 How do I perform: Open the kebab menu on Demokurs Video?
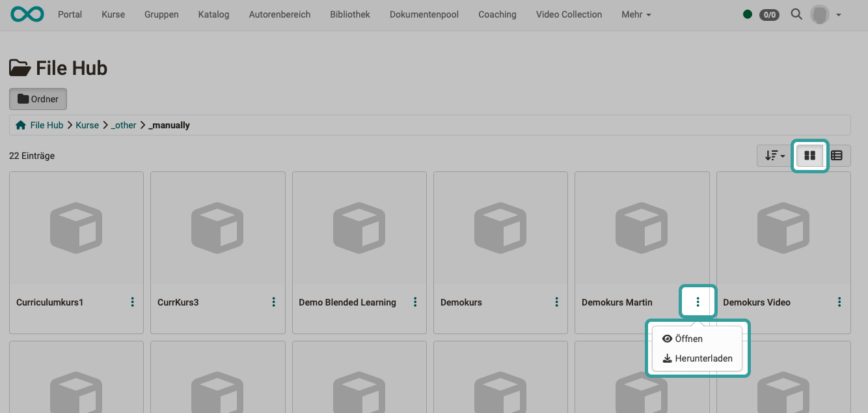(839, 302)
